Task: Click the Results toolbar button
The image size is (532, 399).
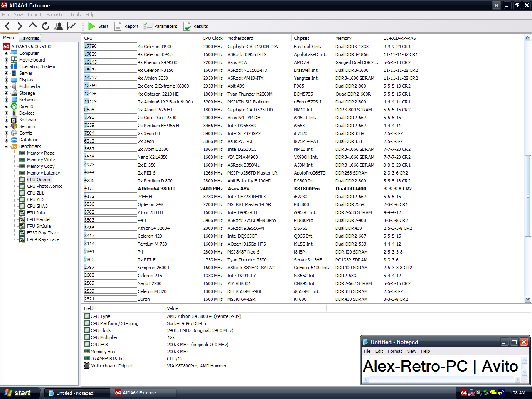Action: tap(196, 26)
